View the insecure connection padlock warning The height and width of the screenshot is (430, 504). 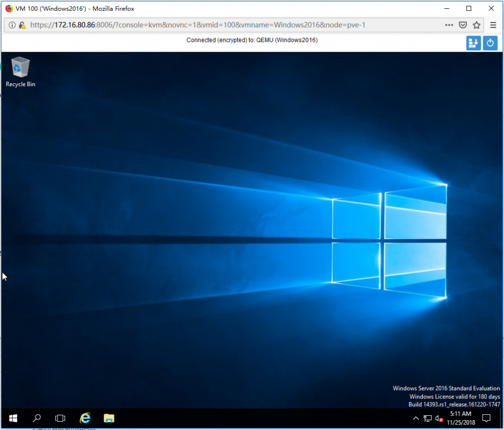22,25
